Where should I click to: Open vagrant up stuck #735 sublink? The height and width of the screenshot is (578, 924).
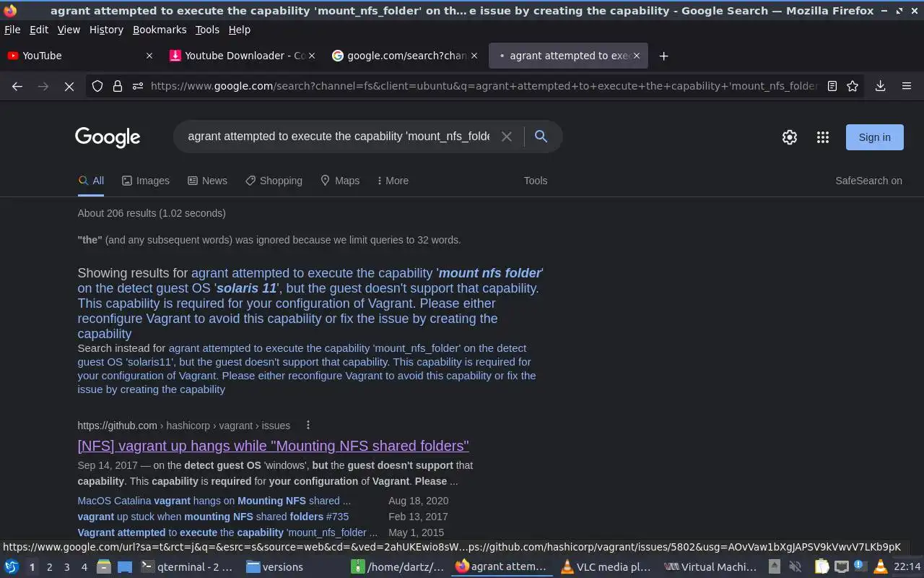213,517
